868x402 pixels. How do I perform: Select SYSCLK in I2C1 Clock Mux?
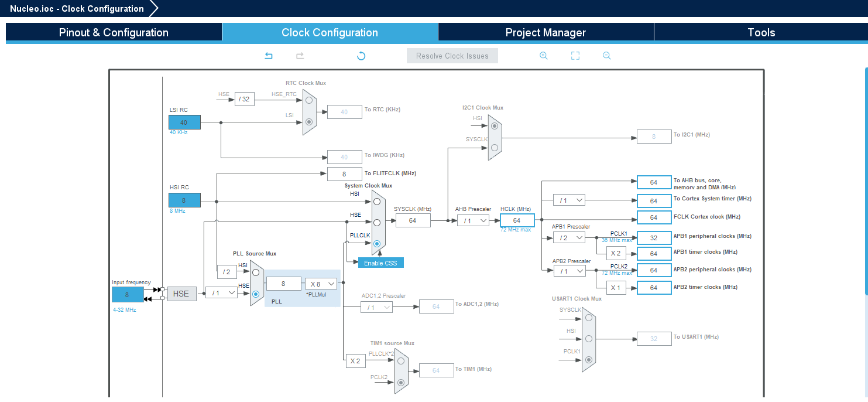click(495, 148)
